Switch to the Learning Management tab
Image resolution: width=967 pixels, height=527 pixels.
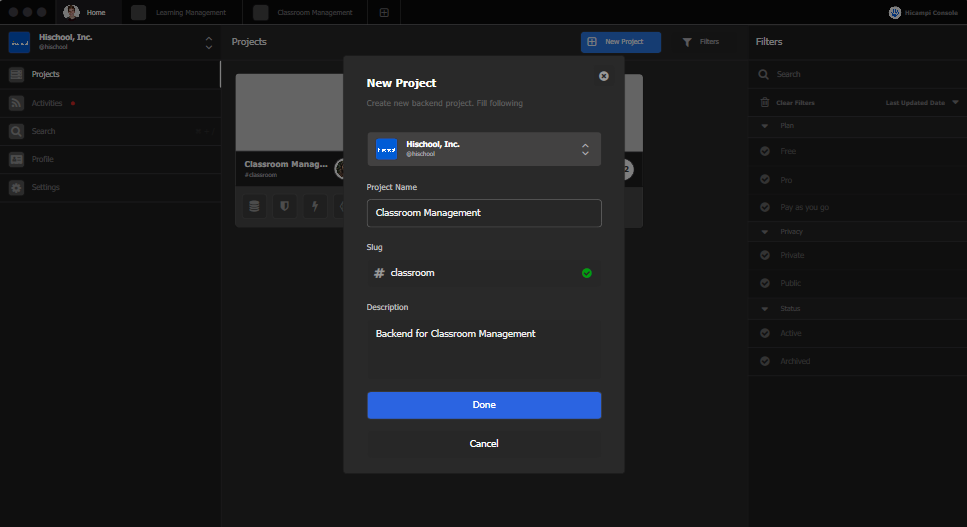pos(190,13)
